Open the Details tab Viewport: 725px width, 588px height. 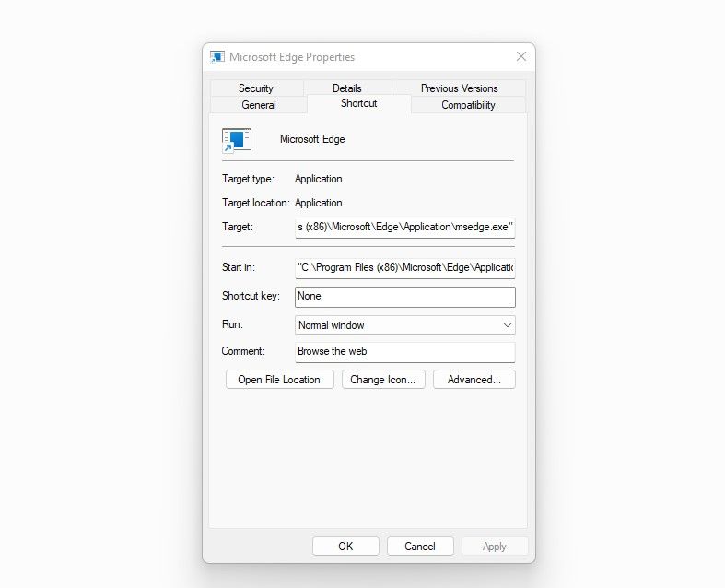point(346,88)
